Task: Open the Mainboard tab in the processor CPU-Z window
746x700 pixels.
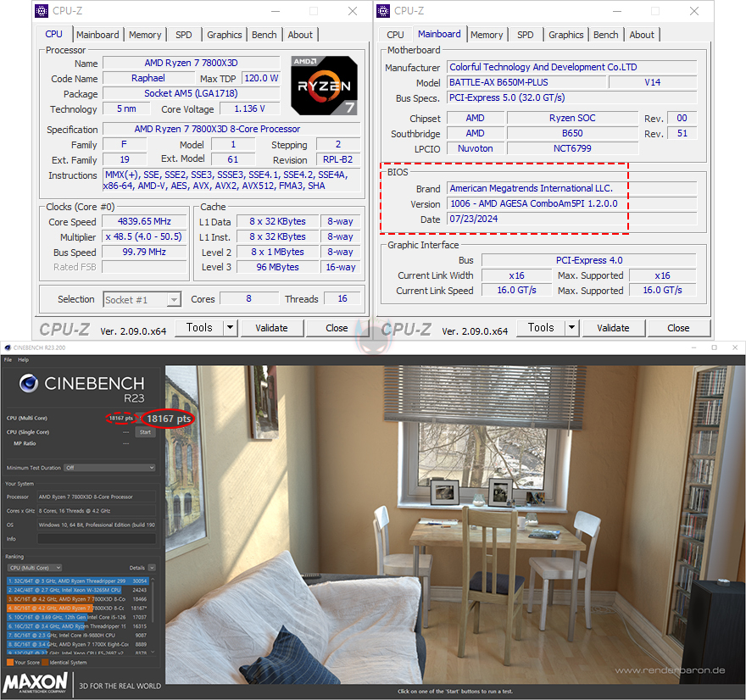Action: coord(97,35)
